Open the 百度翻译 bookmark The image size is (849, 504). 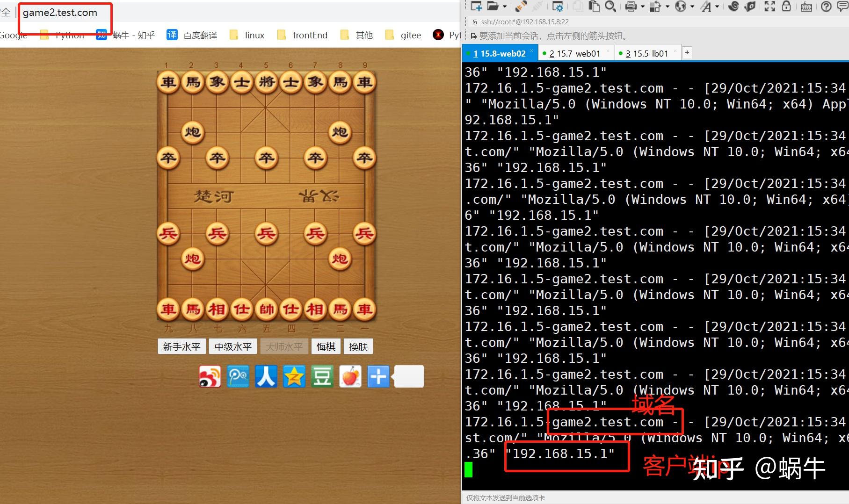[x=192, y=35]
